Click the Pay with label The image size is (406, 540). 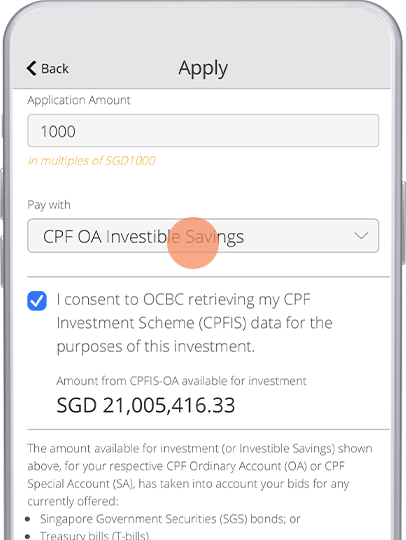point(49,205)
